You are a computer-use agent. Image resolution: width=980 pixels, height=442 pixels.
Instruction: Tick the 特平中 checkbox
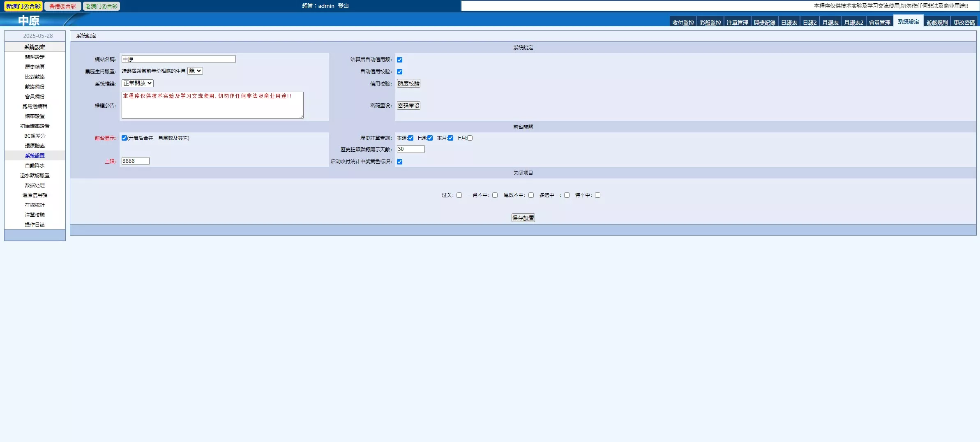(597, 195)
